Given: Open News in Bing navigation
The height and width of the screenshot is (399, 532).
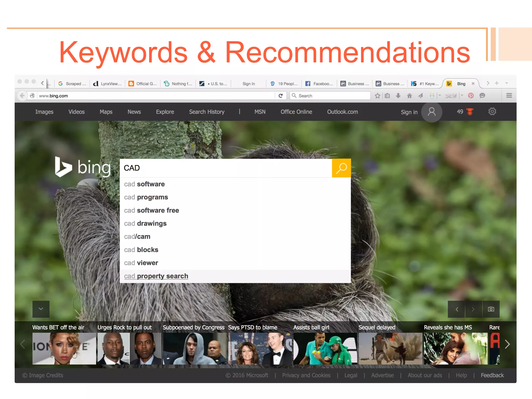Looking at the screenshot, I should coord(134,112).
